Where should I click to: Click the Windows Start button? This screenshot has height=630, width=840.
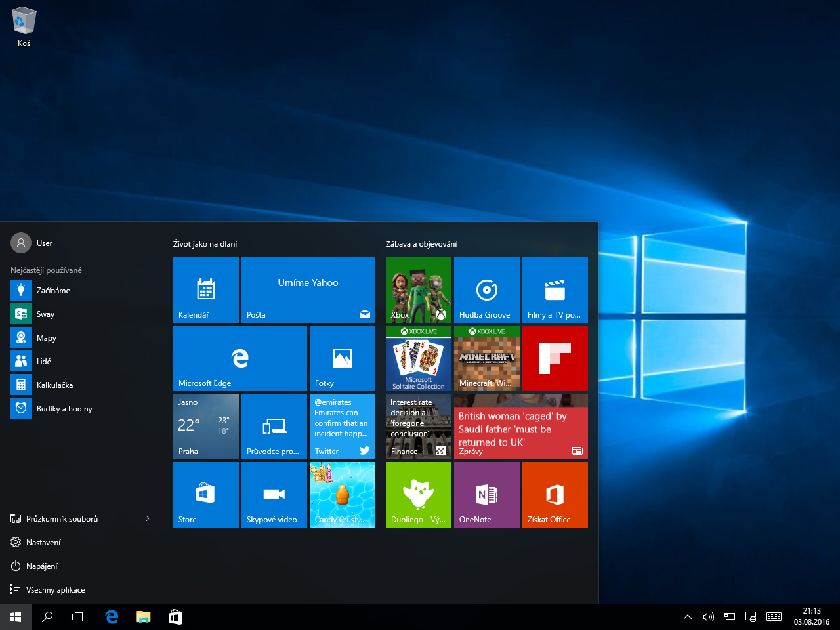click(x=16, y=617)
